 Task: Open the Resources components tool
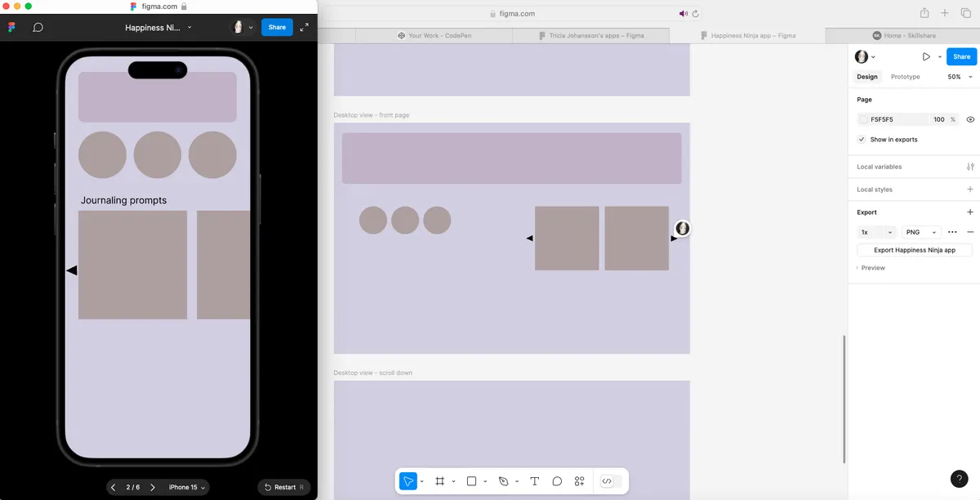click(579, 481)
